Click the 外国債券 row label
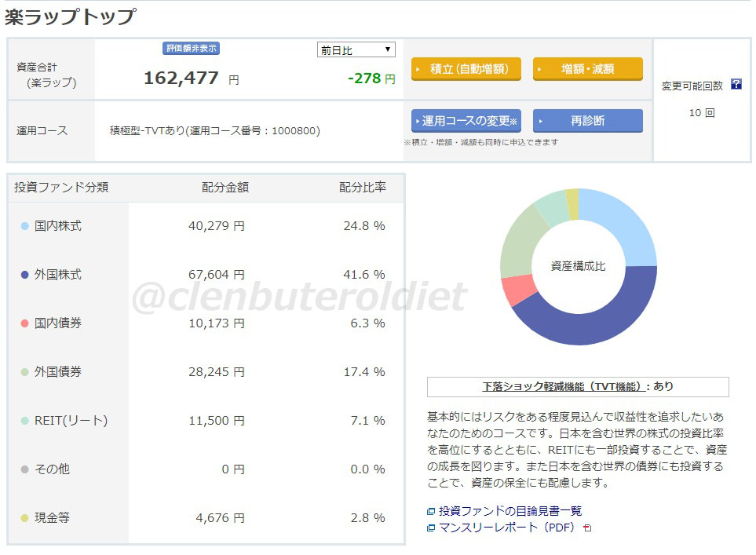This screenshot has width=756, height=555. tap(58, 372)
